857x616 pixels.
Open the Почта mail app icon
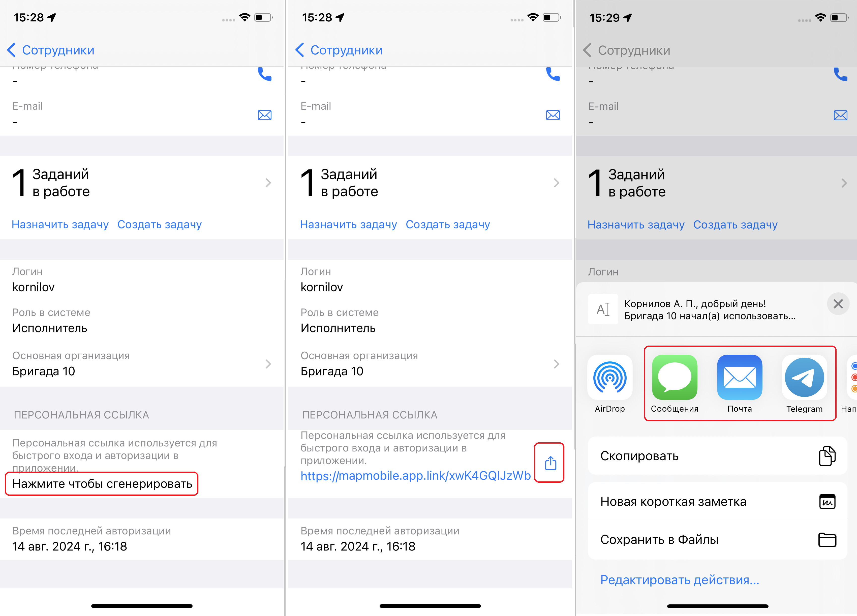point(740,377)
